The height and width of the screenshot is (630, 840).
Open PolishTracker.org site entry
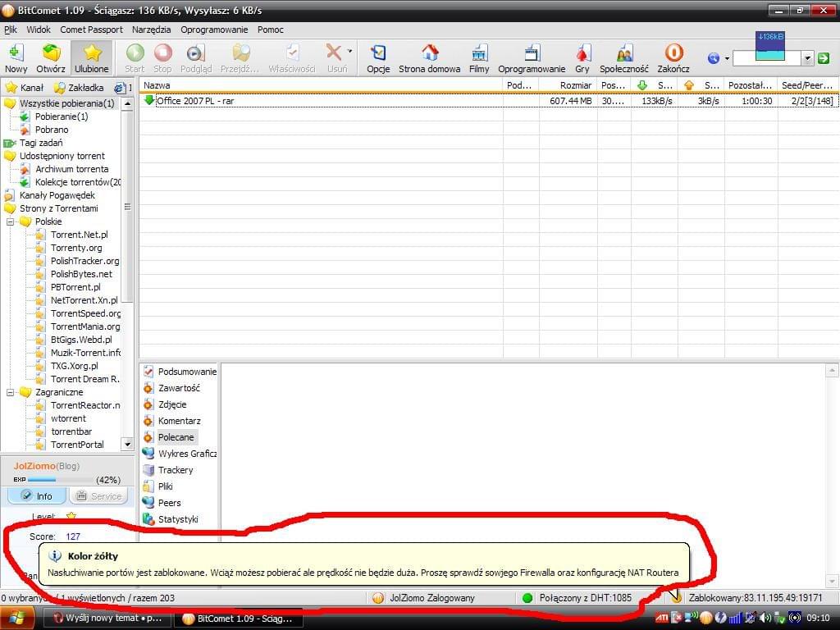point(84,261)
